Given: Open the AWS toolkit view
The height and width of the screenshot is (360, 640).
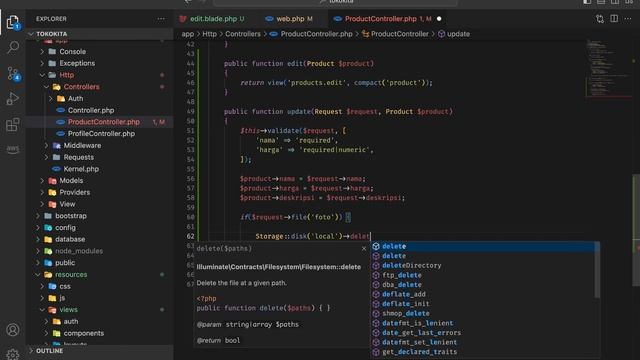Looking at the screenshot, I should pyautogui.click(x=13, y=149).
